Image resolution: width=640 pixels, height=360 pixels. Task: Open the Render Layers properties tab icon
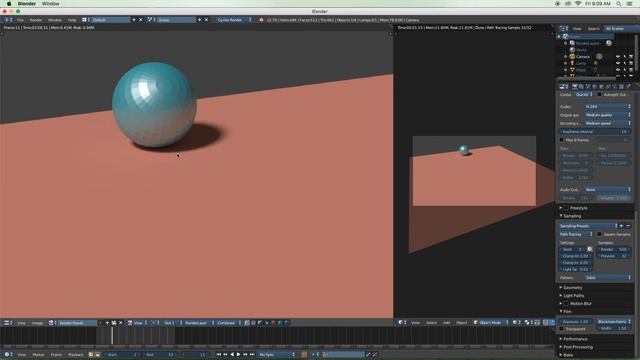pos(581,87)
